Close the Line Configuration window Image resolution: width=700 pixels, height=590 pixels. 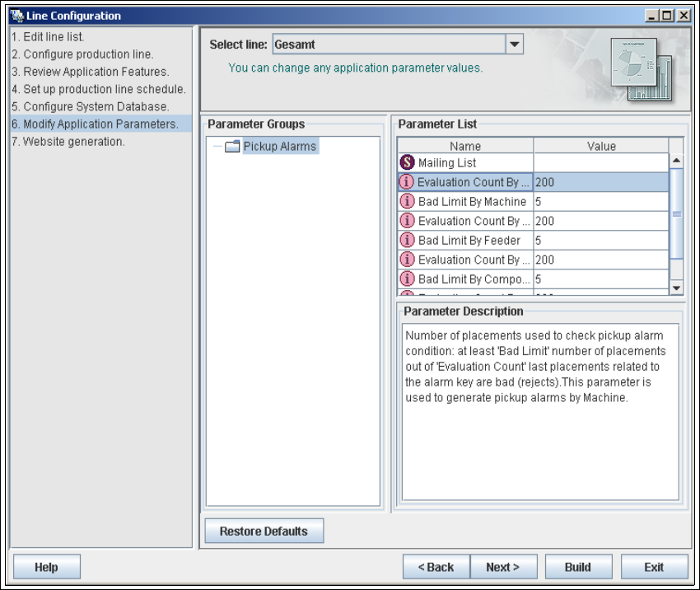pos(684,16)
